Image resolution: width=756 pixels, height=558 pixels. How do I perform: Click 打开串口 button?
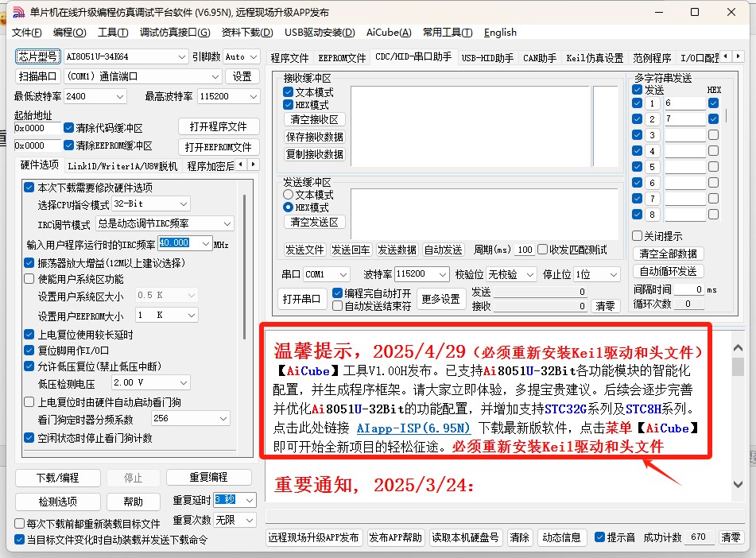click(x=302, y=299)
